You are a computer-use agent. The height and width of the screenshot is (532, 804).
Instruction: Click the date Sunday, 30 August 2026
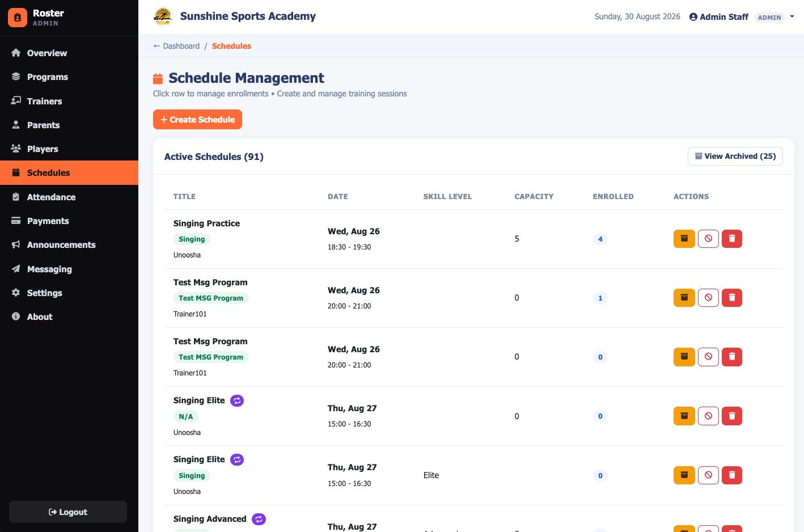(x=637, y=16)
